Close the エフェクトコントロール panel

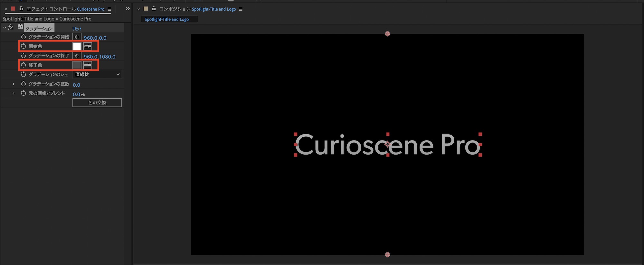(6, 9)
